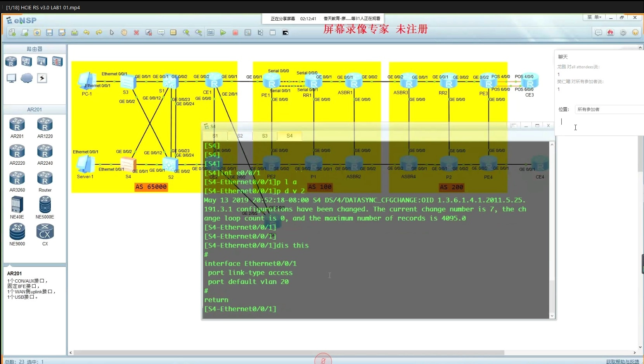
Task: Select the delete tool in the toolbar
Action: (136, 33)
